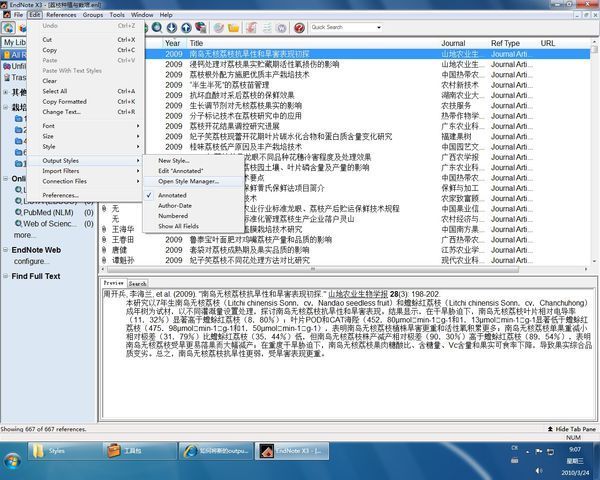Click the Internet Explorer taskbar window
This screenshot has height=480, width=600.
(216, 451)
